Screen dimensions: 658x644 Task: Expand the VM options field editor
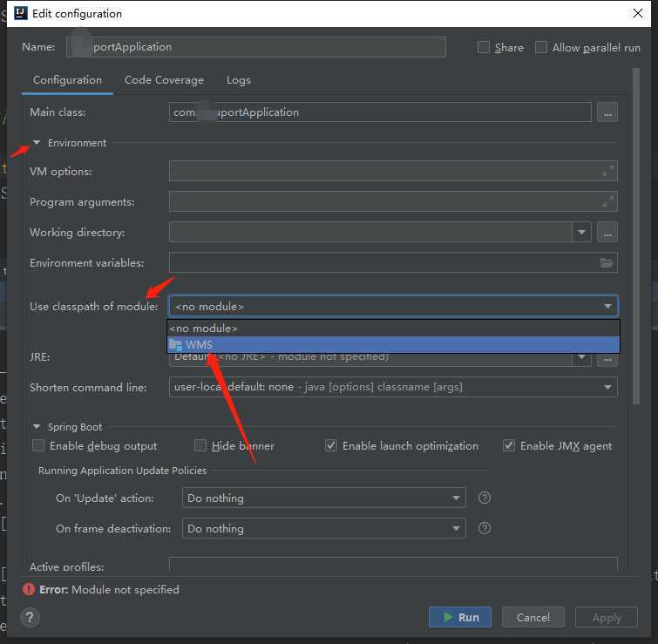(x=607, y=171)
